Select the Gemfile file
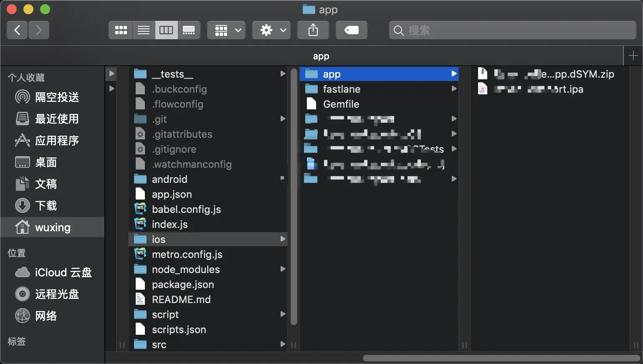The image size is (643, 364). [x=379, y=104]
